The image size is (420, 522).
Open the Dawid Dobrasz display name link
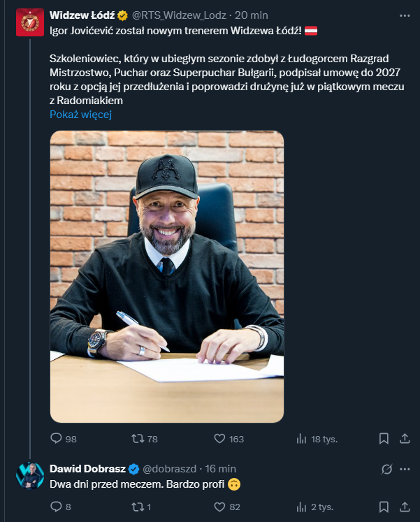coord(88,468)
